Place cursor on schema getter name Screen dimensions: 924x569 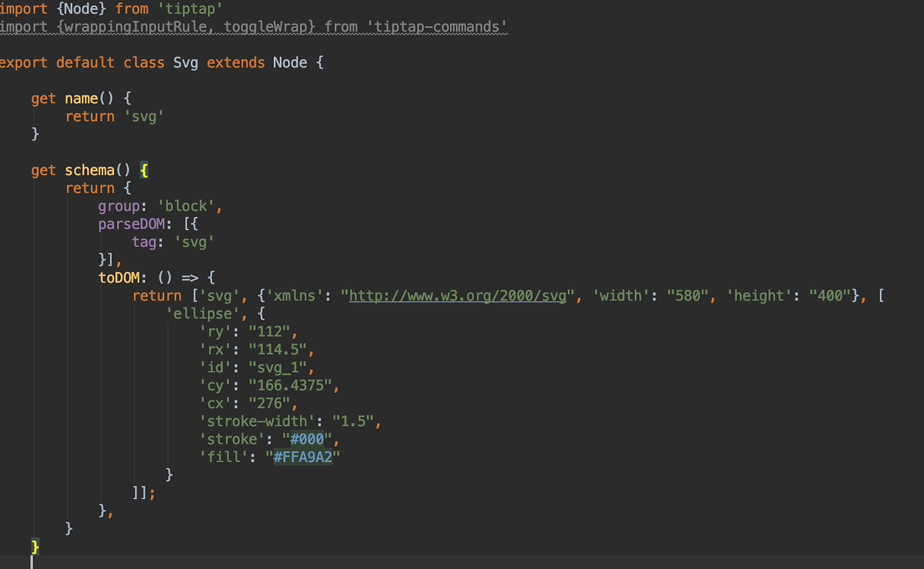click(90, 170)
